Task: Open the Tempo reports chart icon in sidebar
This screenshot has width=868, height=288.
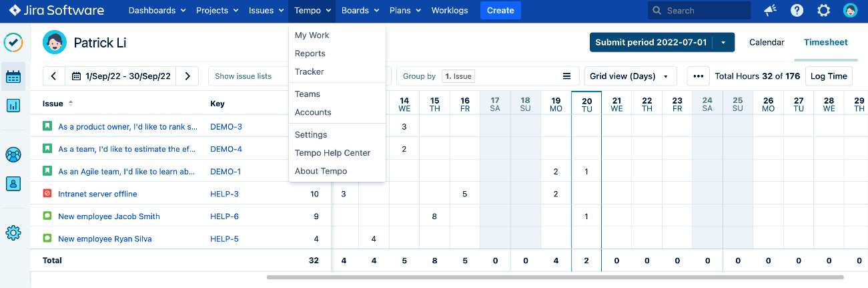Action: tap(13, 106)
